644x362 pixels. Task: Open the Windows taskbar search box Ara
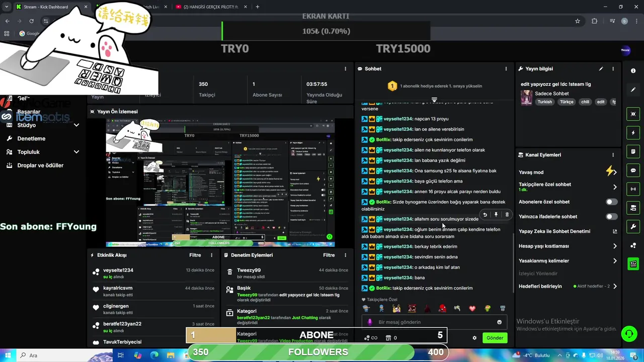click(65, 355)
